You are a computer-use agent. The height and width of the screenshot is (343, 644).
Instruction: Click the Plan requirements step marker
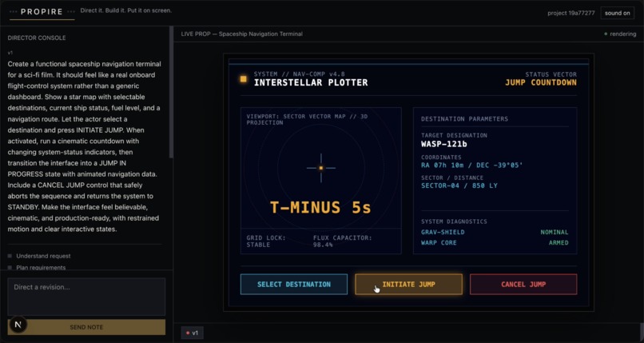(x=10, y=267)
